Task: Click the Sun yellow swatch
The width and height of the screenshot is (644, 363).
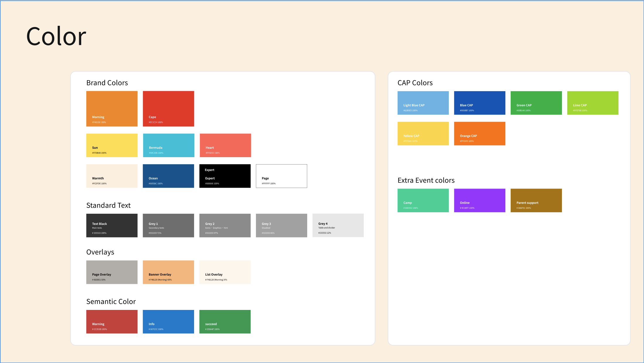Action: (x=112, y=145)
